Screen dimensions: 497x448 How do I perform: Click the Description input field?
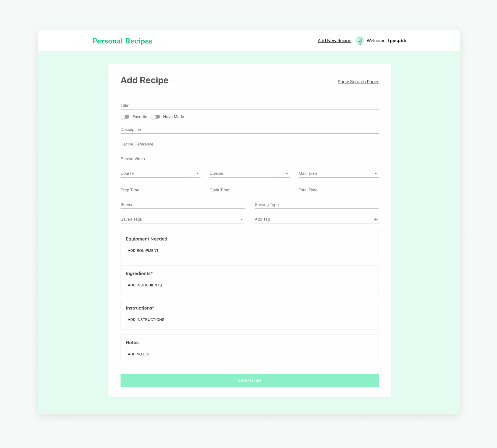(249, 129)
